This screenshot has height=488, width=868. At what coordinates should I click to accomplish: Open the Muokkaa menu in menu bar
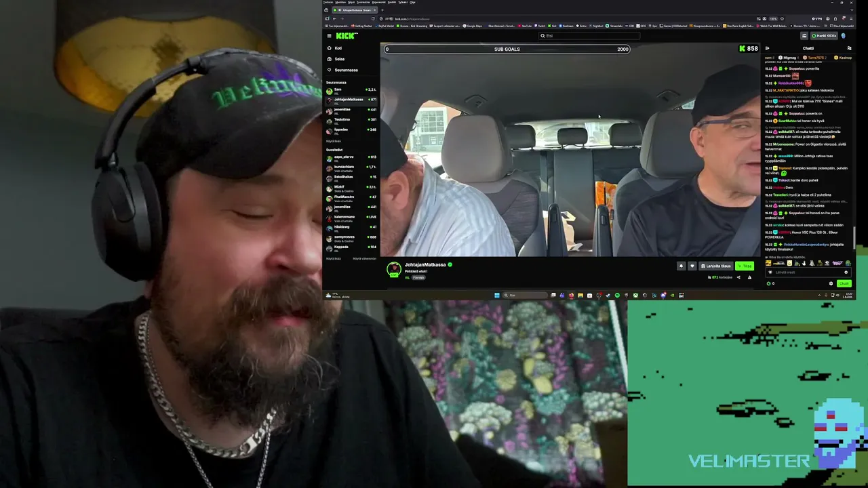click(340, 2)
